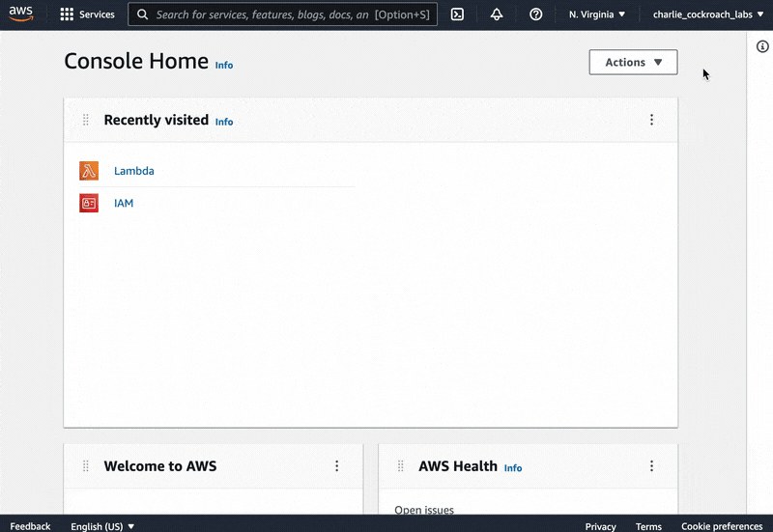Click Info link beside AWS Health
The height and width of the screenshot is (532, 773).
pos(513,468)
